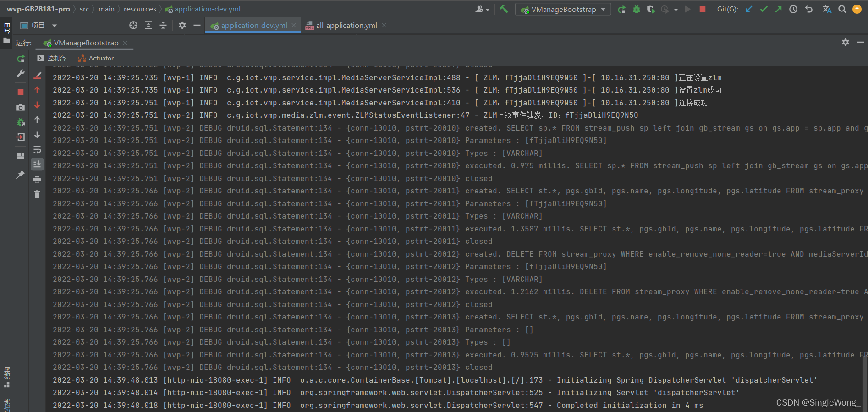Click the Collapse All icon in project toolbar

pyautogui.click(x=163, y=26)
